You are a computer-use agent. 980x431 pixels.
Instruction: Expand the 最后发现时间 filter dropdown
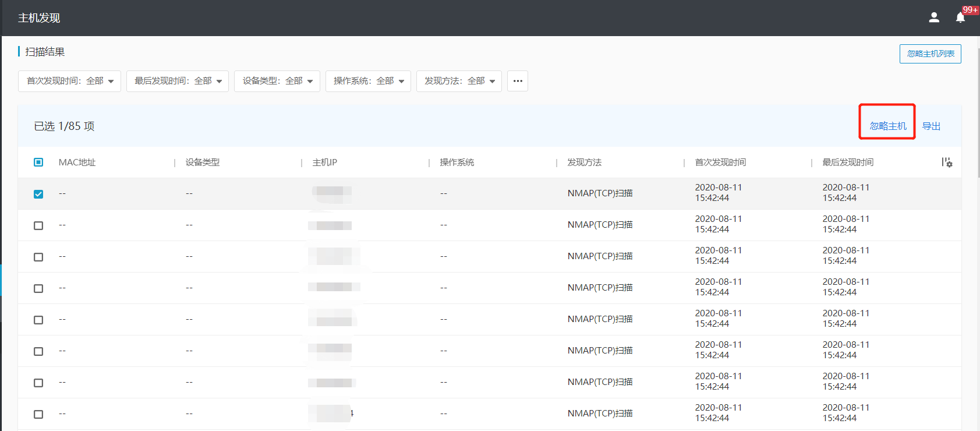click(178, 81)
